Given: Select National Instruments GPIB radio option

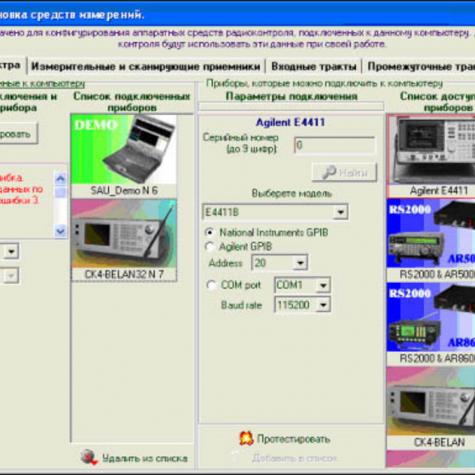Looking at the screenshot, I should pyautogui.click(x=210, y=232).
